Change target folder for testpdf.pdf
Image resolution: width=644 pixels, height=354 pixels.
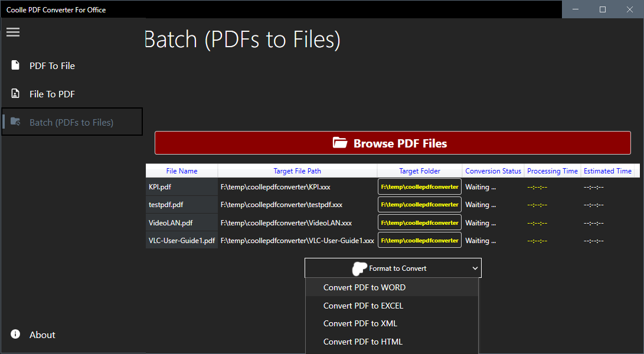[419, 205]
